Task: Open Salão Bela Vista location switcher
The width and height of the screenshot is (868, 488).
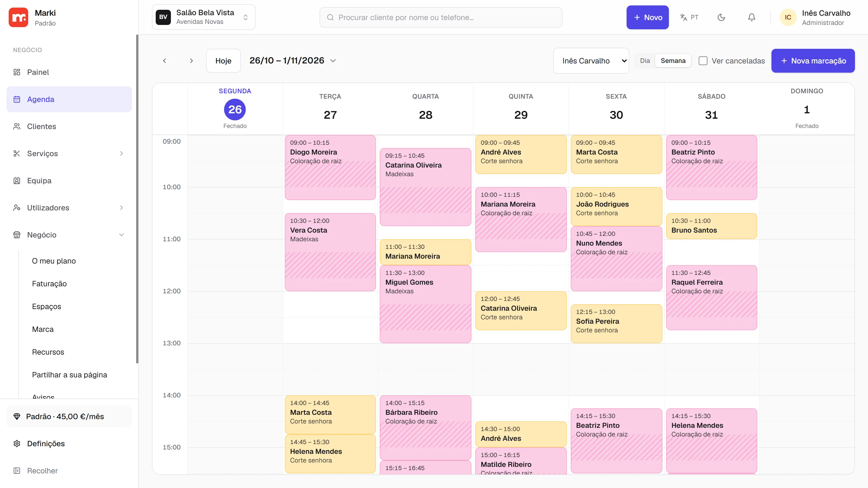Action: click(x=203, y=17)
